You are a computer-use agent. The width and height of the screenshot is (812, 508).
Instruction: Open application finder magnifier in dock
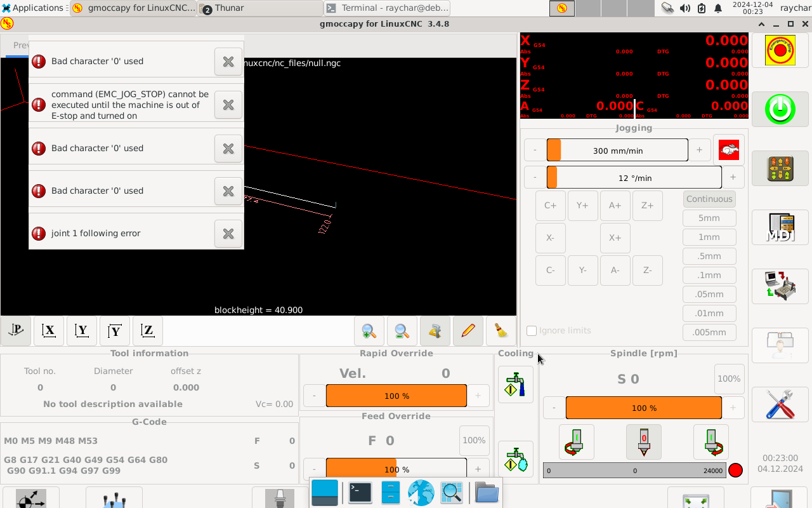click(x=452, y=493)
